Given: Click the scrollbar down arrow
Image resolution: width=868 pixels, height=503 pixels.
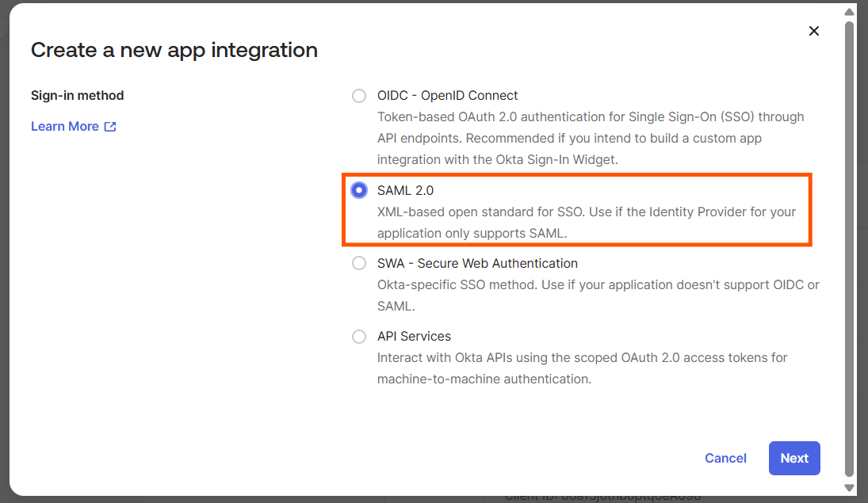Looking at the screenshot, I should pyautogui.click(x=849, y=487).
